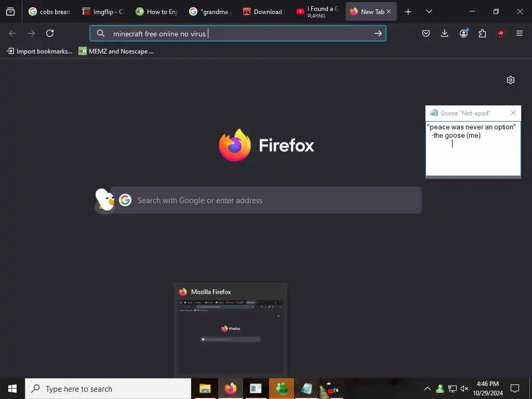Image resolution: width=532 pixels, height=399 pixels.
Task: Open 'MEMZ and Noescape ...' bookmark
Action: [116, 51]
